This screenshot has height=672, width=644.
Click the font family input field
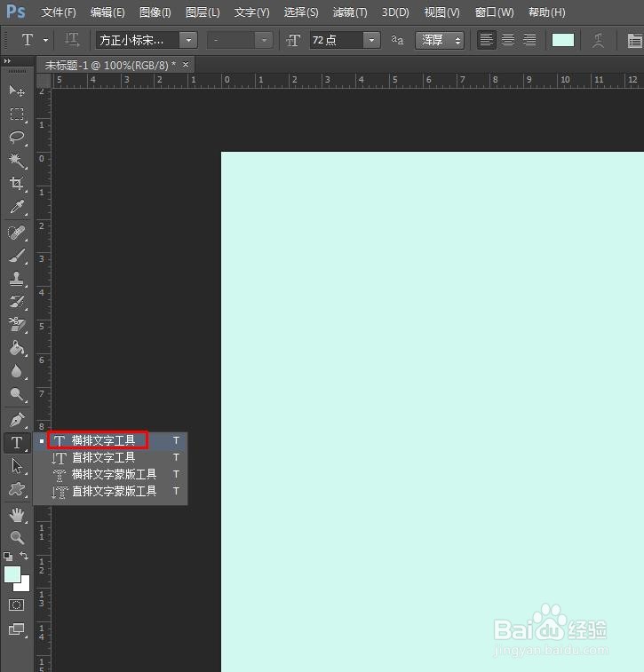click(x=137, y=40)
